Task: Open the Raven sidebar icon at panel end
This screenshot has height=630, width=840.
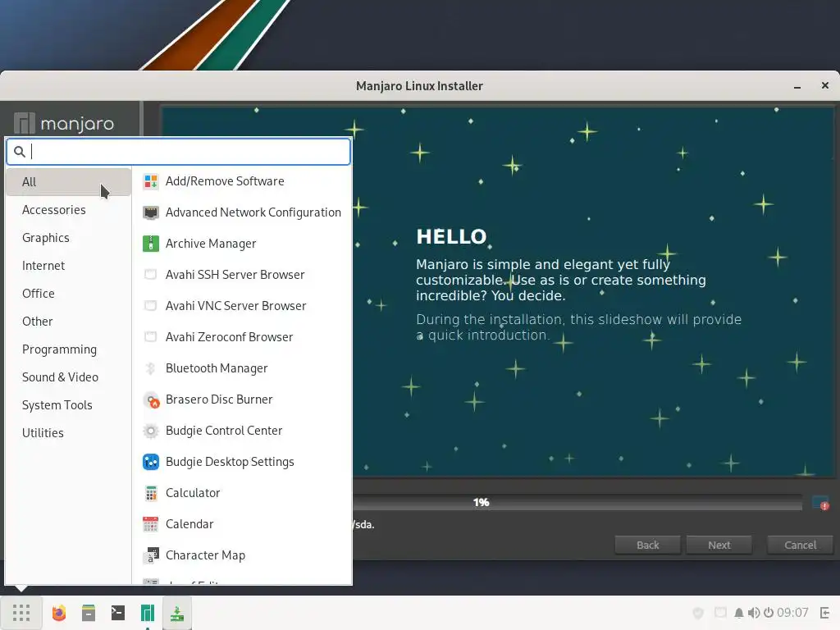Action: click(x=825, y=613)
